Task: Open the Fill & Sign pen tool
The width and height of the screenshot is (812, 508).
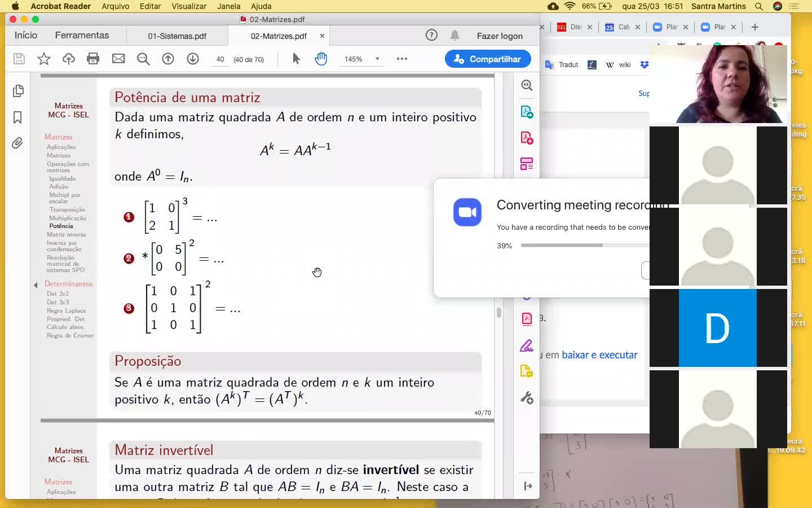Action: coord(527,345)
